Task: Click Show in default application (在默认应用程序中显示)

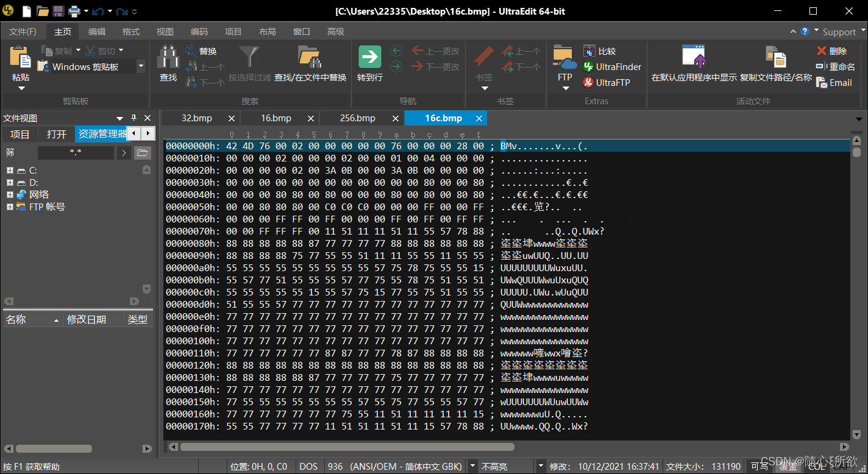Action: 694,64
